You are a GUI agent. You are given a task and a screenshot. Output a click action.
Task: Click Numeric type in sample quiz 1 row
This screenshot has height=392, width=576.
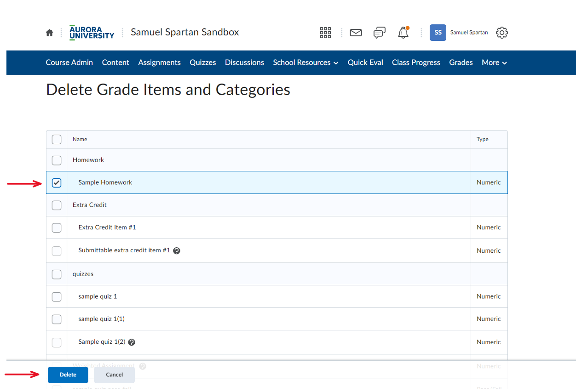click(x=489, y=296)
